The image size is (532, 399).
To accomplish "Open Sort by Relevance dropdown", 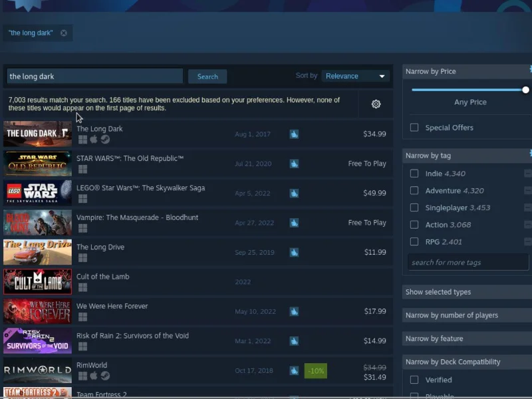I will [355, 76].
